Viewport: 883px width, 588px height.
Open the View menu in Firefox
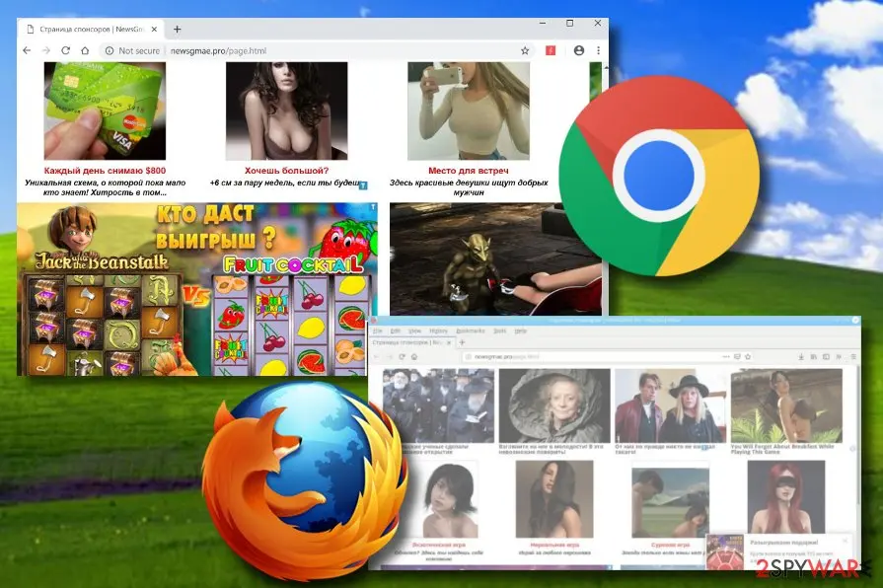tap(415, 331)
